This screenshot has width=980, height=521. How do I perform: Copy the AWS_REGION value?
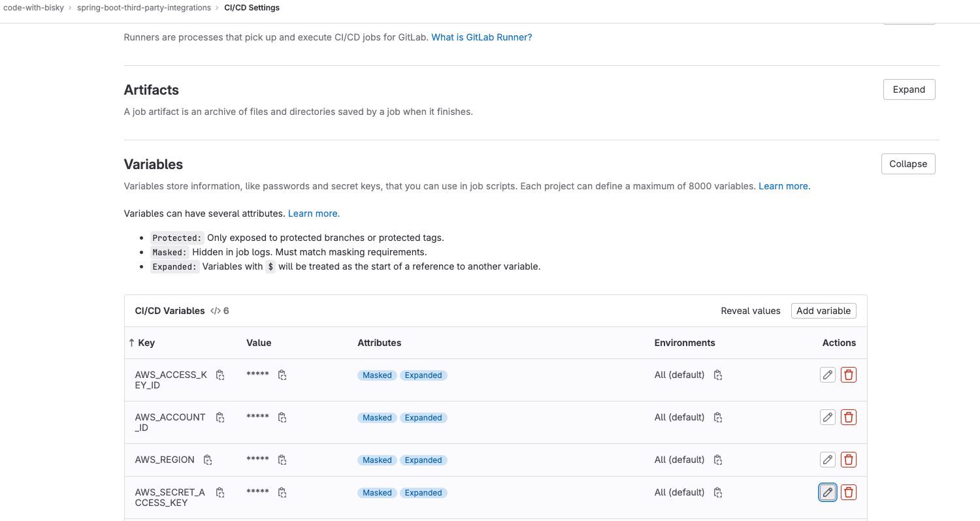point(282,460)
